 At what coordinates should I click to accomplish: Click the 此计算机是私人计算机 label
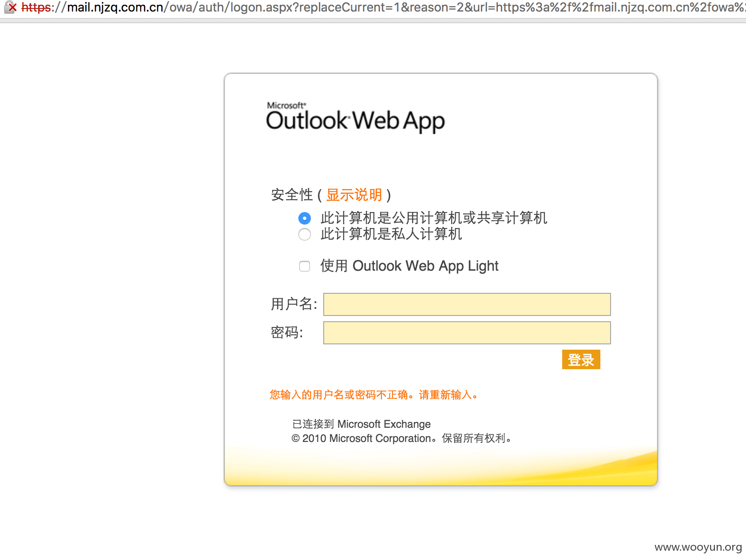click(x=391, y=234)
